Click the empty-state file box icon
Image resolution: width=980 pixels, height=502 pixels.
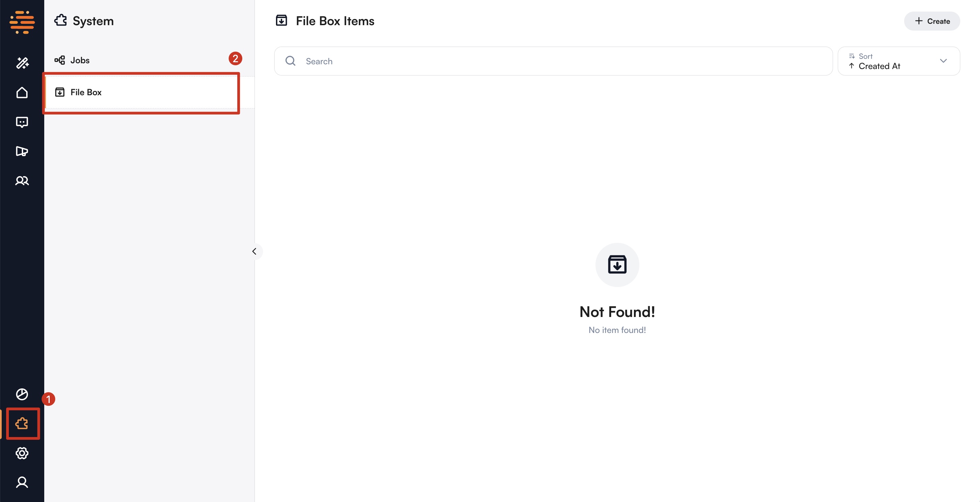pos(617,265)
